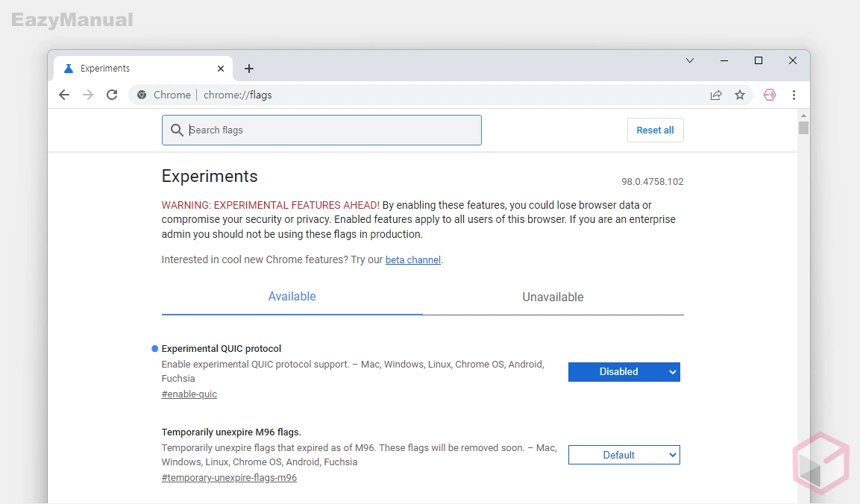
Task: Focus the Search flags input field
Action: (x=321, y=130)
